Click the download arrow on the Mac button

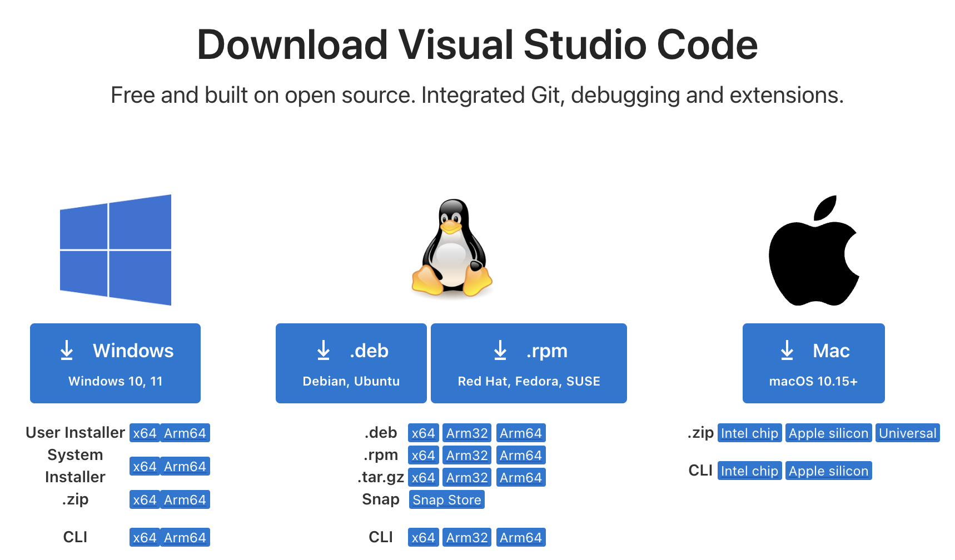tap(787, 351)
